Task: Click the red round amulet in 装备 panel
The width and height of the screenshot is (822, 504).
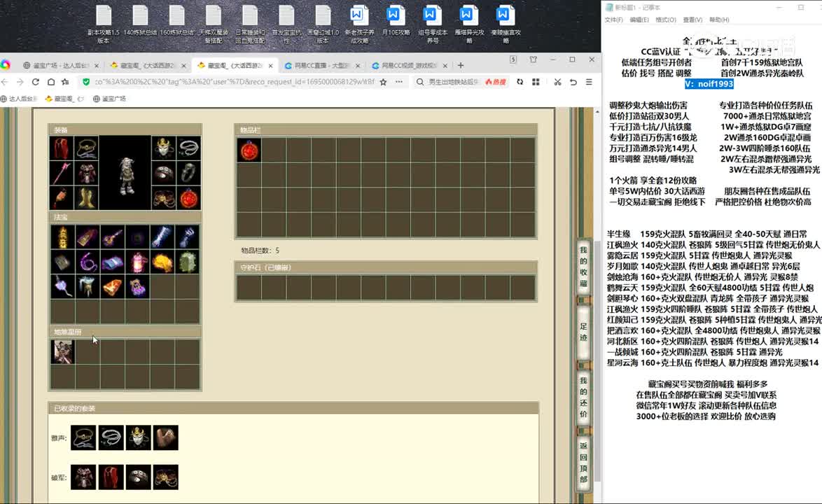Action: [189, 199]
